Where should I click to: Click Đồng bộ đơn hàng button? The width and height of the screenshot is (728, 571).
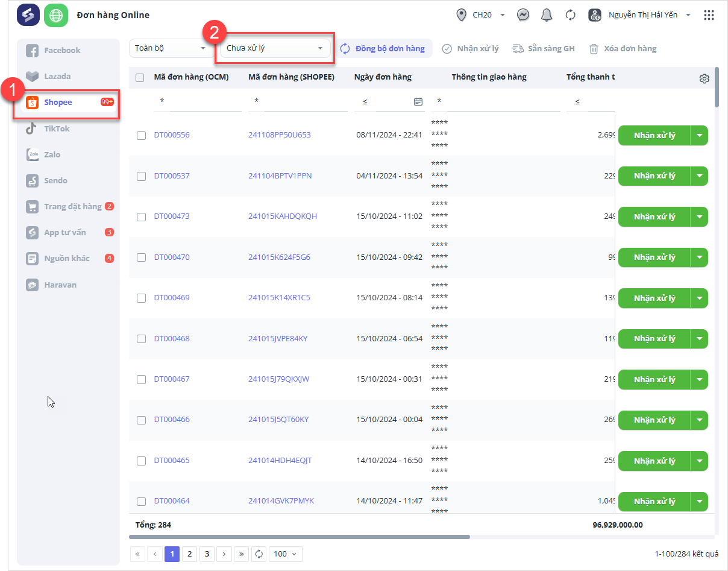(383, 48)
